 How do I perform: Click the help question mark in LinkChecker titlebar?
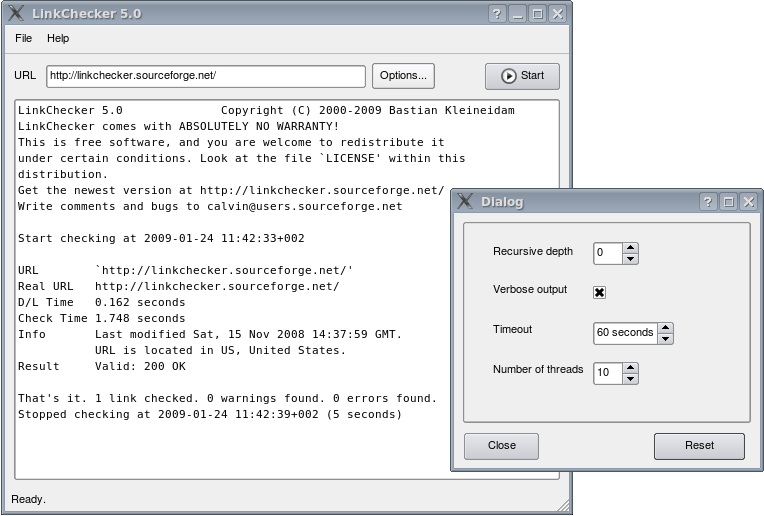click(x=498, y=14)
